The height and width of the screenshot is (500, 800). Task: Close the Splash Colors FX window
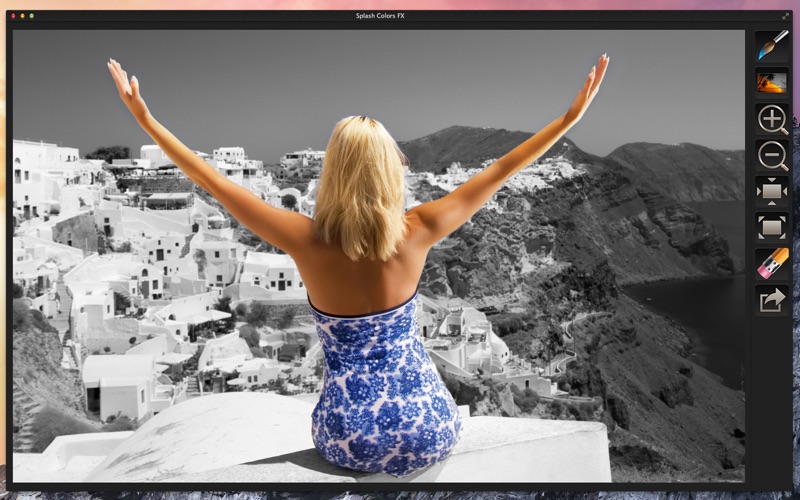(x=13, y=16)
